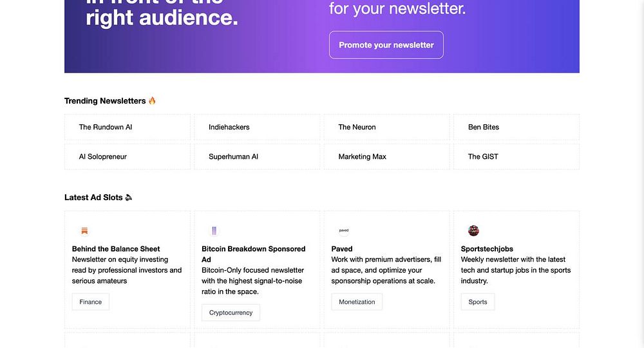644x348 pixels.
Task: Filter by the Finance tag
Action: click(91, 302)
